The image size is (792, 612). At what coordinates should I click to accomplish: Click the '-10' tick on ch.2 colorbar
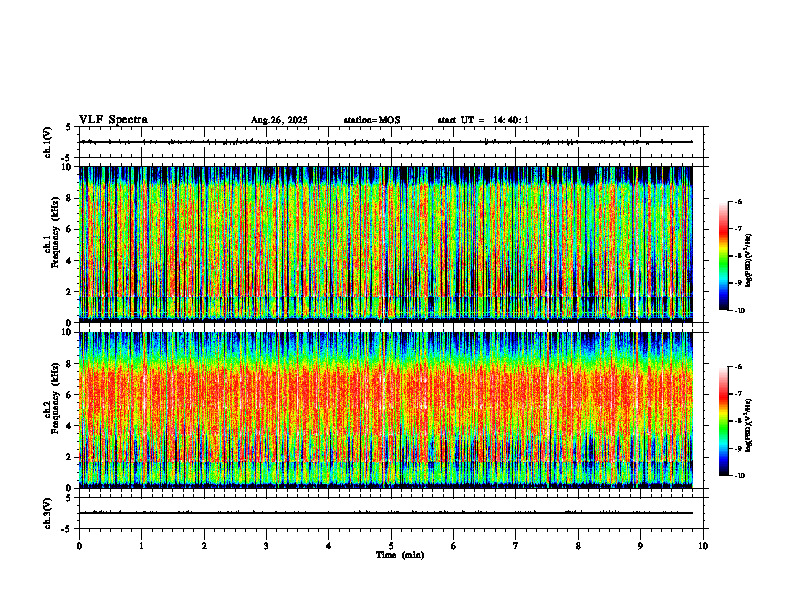(740, 476)
